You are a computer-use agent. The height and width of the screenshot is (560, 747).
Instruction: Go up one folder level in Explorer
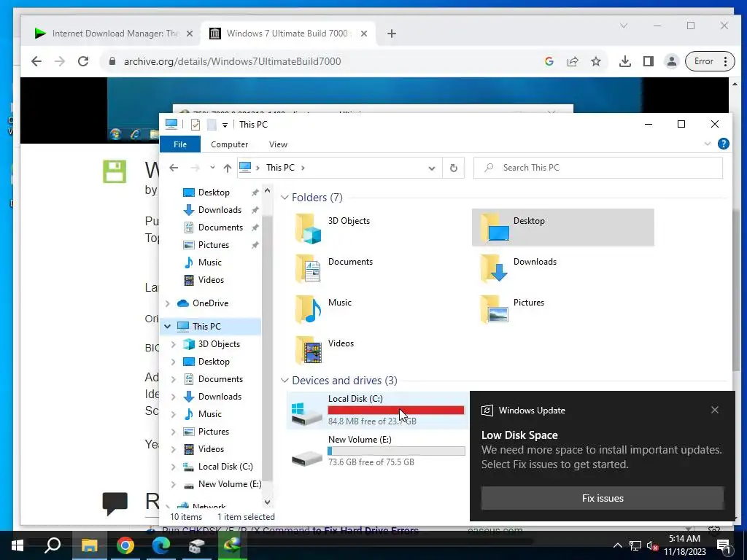228,168
